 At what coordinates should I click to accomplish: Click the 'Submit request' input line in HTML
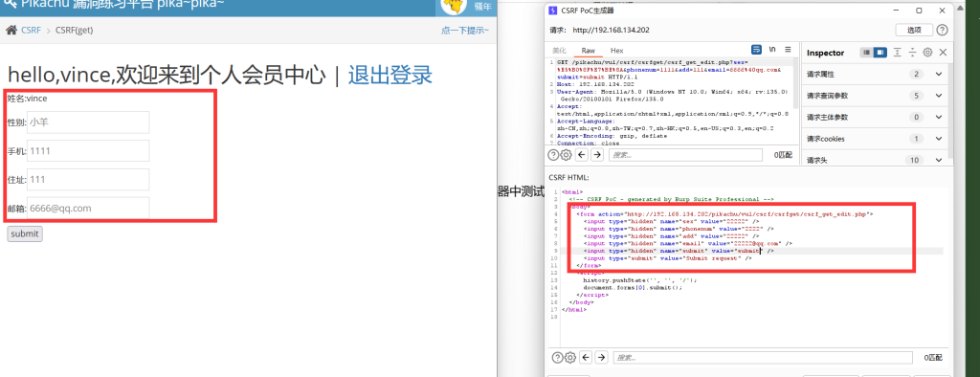[x=667, y=257]
